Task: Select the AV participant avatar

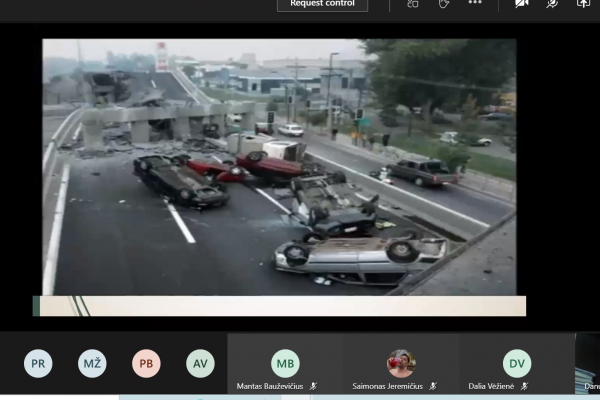Action: point(201,363)
